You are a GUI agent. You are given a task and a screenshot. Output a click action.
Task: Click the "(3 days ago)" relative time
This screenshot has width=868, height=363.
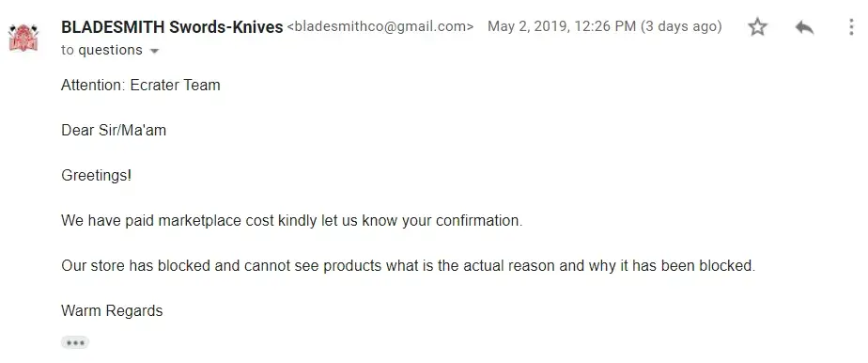tap(681, 26)
